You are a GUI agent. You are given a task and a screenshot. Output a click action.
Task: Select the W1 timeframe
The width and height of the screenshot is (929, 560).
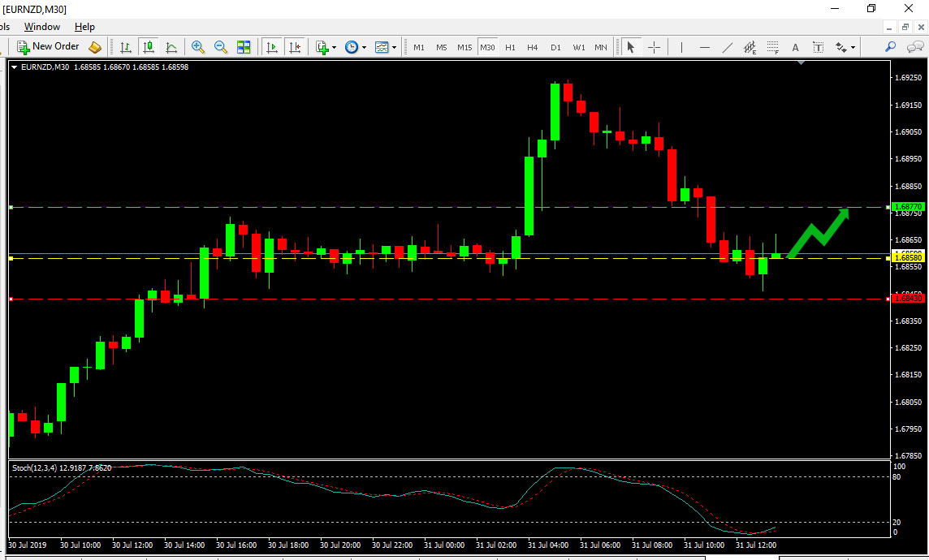pyautogui.click(x=579, y=47)
